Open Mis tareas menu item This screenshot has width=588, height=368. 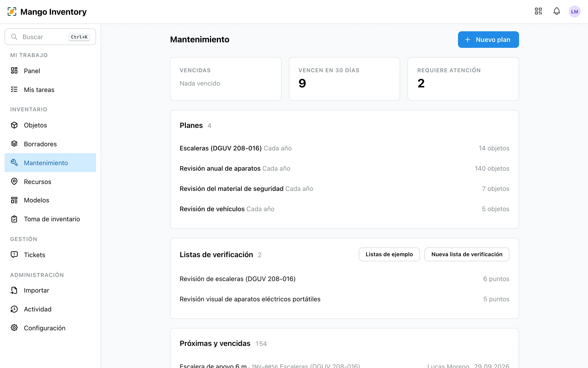[50, 89]
